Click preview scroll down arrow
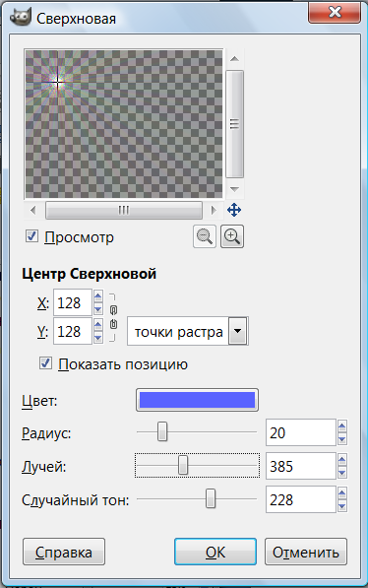The height and width of the screenshot is (588, 368). [x=234, y=189]
